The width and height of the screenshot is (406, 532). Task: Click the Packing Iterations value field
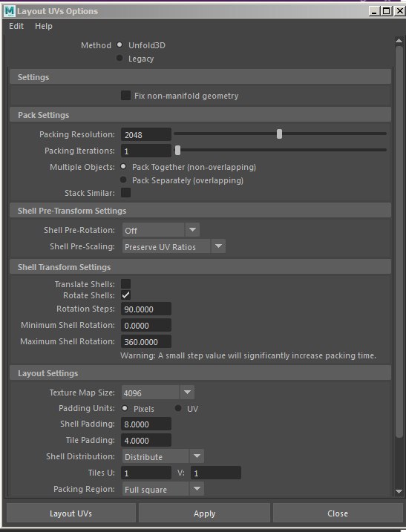point(146,151)
